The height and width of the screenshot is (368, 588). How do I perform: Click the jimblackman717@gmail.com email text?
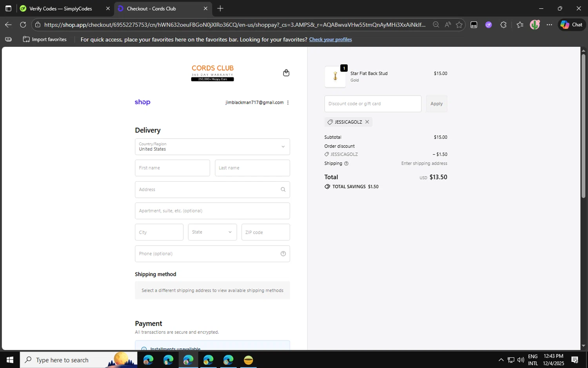tap(254, 102)
